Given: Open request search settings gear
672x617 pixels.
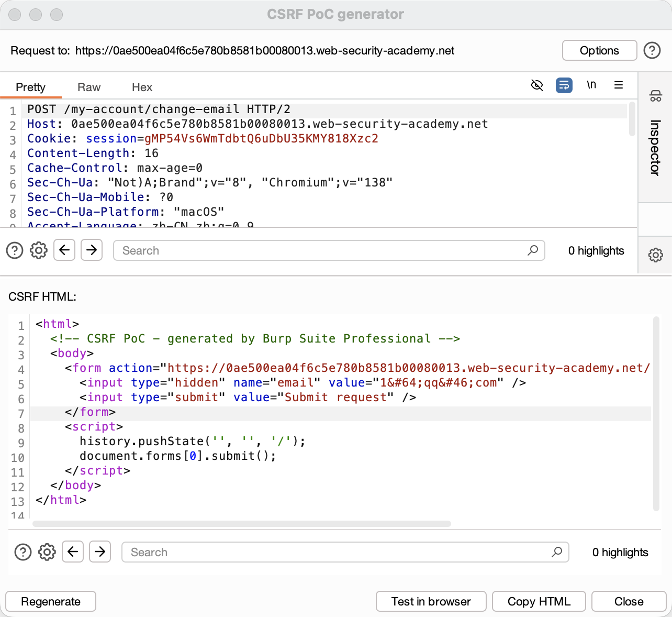Looking at the screenshot, I should (x=39, y=250).
